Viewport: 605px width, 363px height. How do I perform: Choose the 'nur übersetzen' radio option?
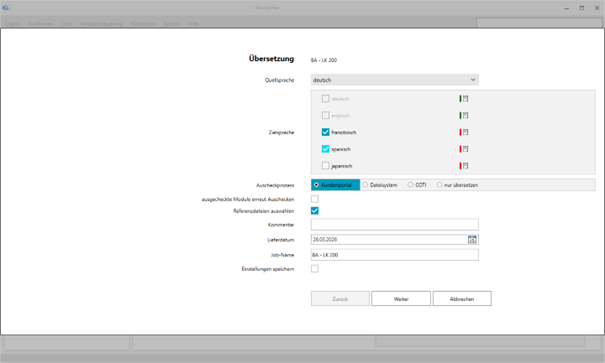pyautogui.click(x=457, y=185)
